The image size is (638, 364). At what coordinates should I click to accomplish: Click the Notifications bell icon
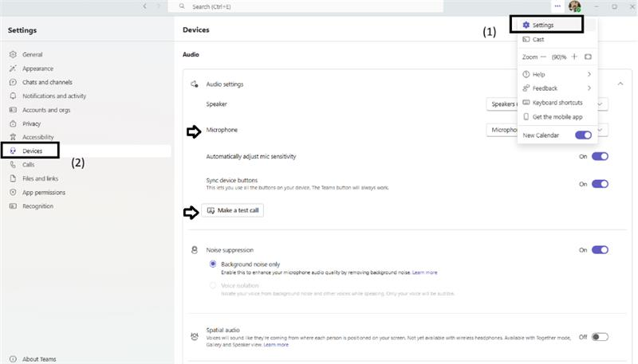pos(13,96)
